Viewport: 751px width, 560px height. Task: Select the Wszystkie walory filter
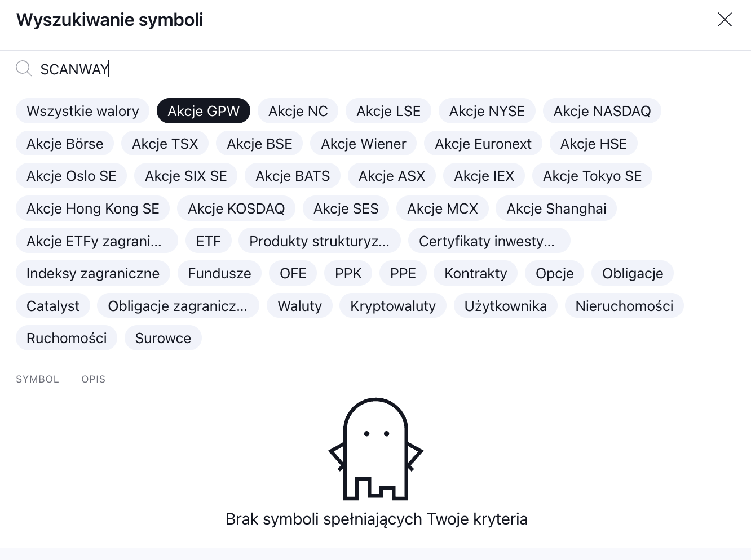click(82, 111)
